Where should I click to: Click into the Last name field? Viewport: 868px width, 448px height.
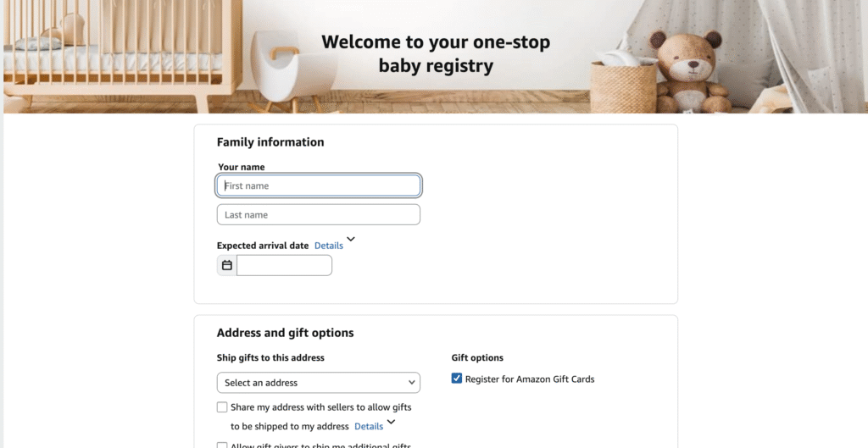pyautogui.click(x=318, y=215)
